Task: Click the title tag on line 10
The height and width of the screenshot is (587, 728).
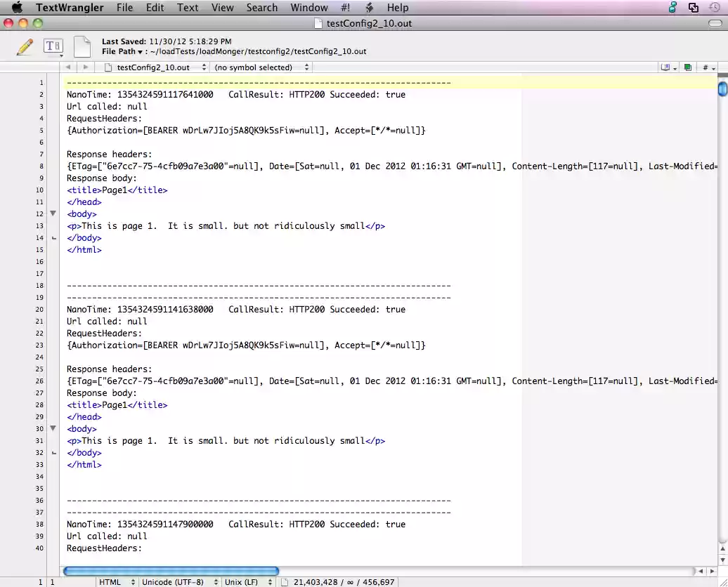Action: click(x=117, y=190)
